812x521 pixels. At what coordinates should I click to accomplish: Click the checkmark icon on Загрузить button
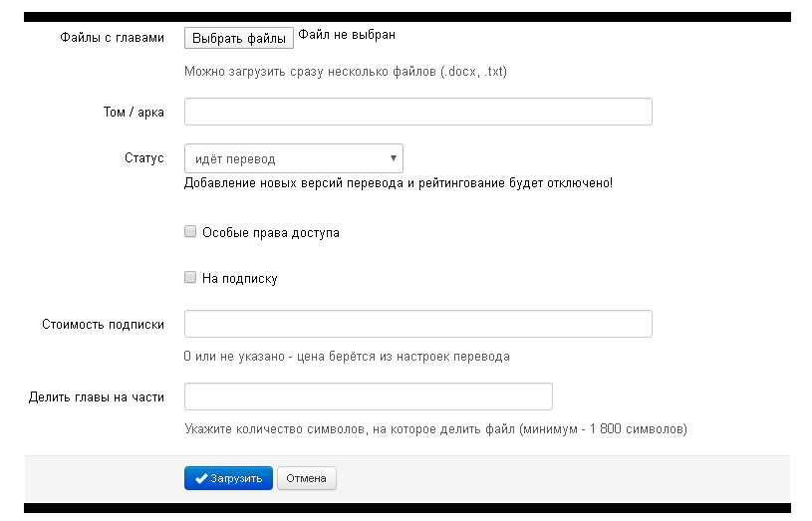click(x=200, y=478)
